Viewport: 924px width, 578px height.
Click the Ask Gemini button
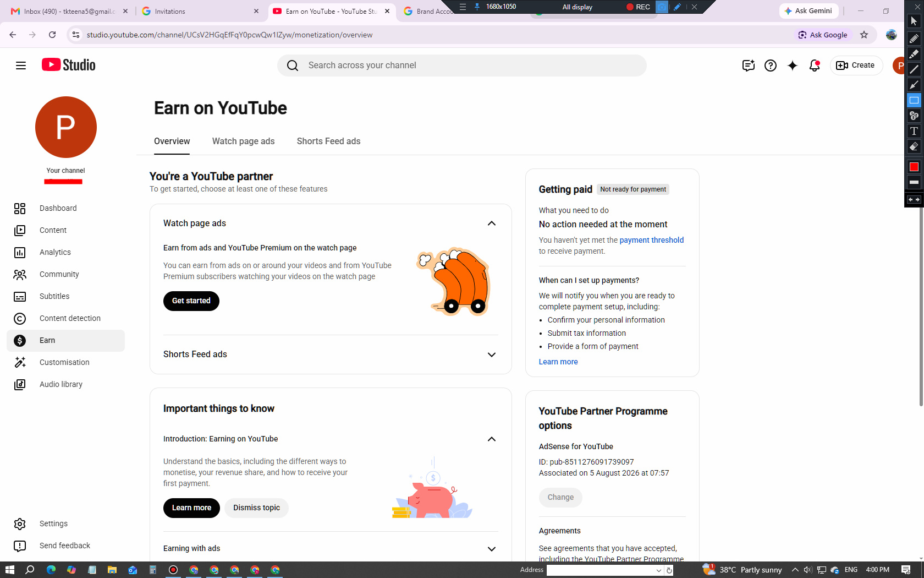coord(809,11)
